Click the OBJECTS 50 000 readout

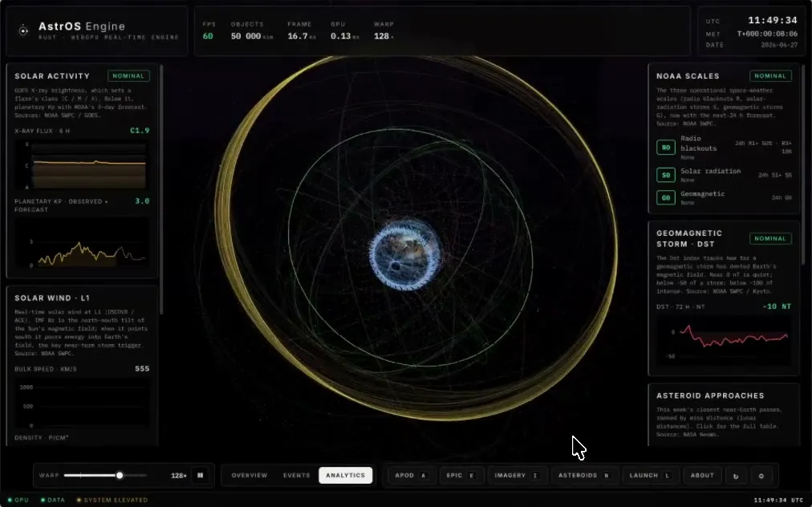click(252, 30)
